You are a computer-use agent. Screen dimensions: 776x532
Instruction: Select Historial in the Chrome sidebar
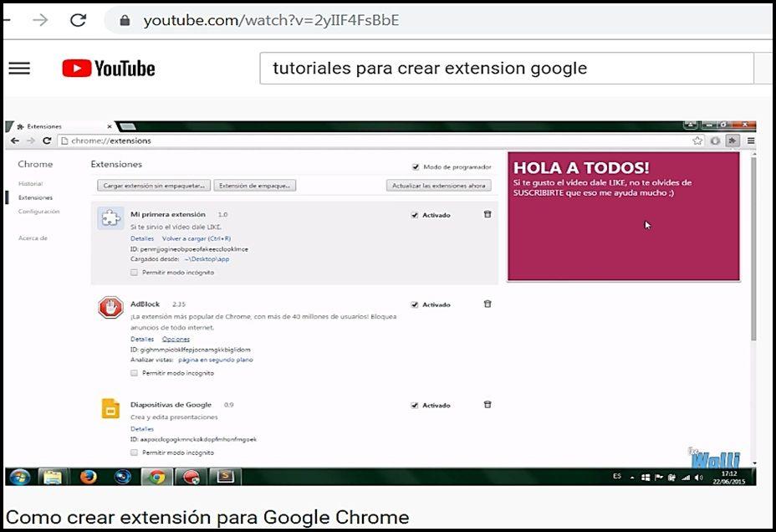pyautogui.click(x=30, y=183)
